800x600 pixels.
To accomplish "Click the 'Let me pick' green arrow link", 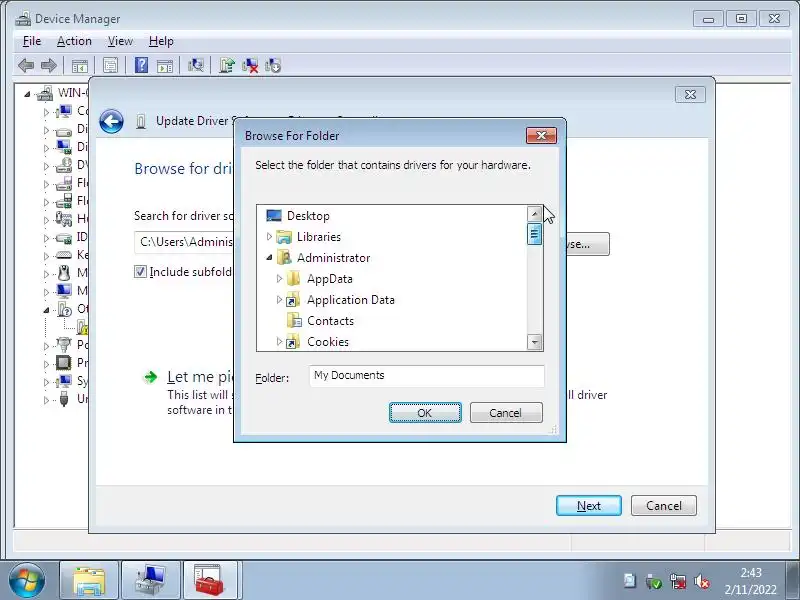I will [x=151, y=377].
